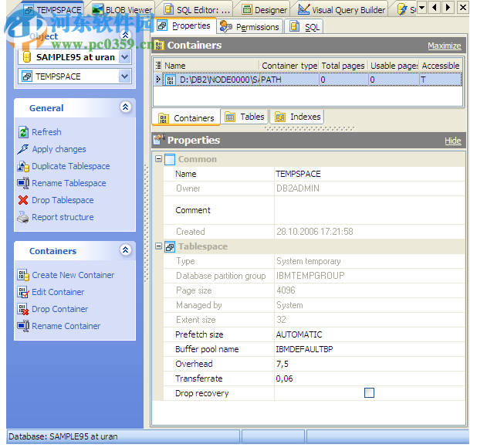Collapse the Object panel chevron
This screenshot has height=448, width=477.
(125, 36)
